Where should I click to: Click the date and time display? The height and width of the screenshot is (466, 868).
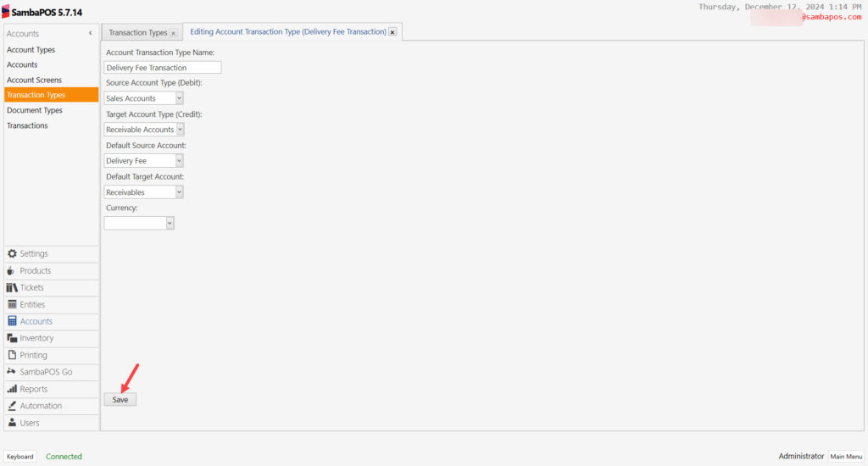click(x=780, y=7)
